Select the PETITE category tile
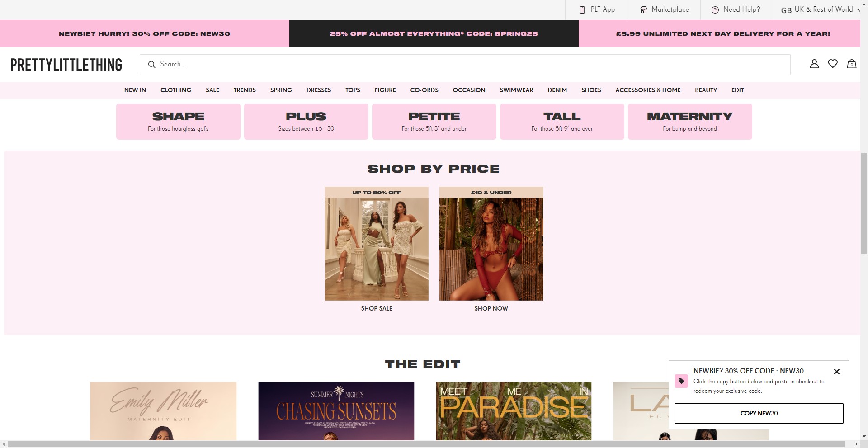 [x=434, y=122]
